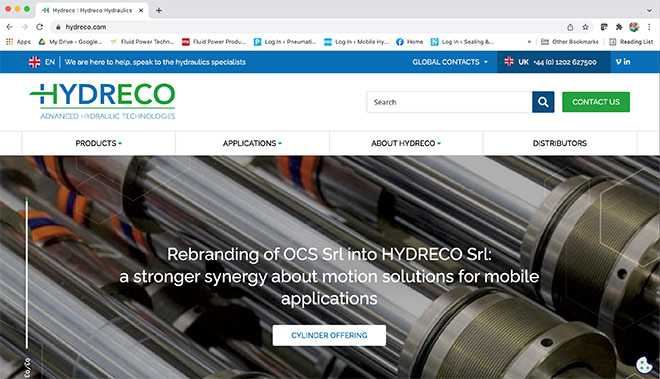This screenshot has height=379, width=660.
Task: Reload the page with refresh icon
Action: tap(40, 27)
